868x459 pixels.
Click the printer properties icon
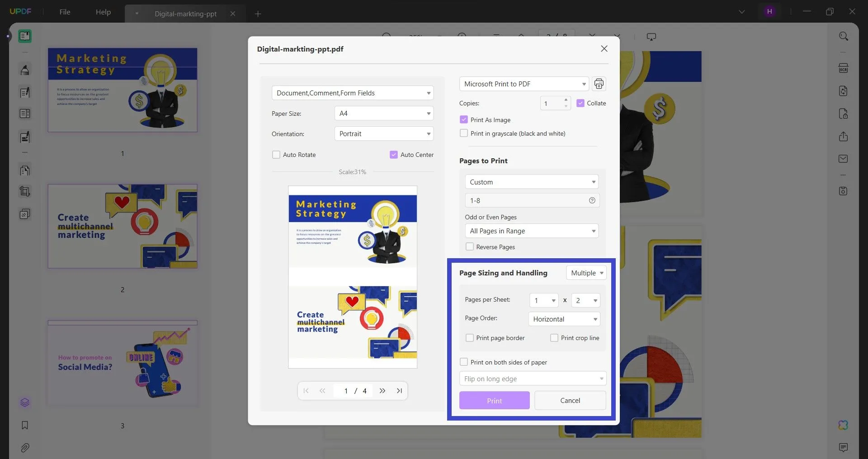[x=599, y=84]
